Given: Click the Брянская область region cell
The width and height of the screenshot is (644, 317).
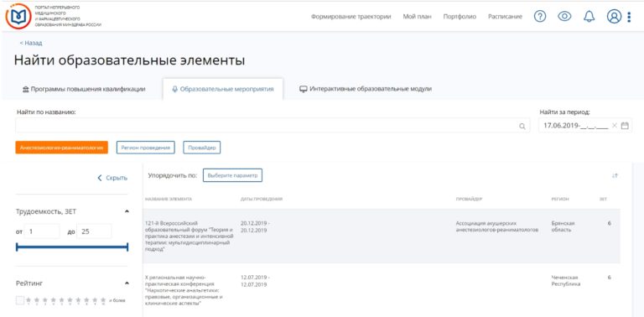Looking at the screenshot, I should tap(563, 226).
